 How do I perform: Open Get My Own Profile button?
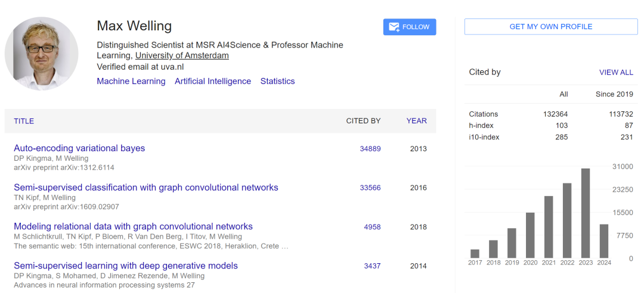pyautogui.click(x=550, y=27)
